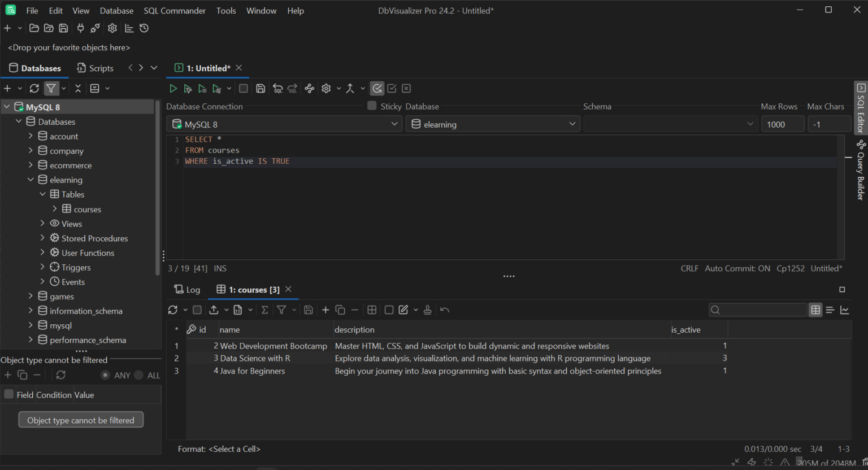Open SQL history clock icon

tap(144, 28)
